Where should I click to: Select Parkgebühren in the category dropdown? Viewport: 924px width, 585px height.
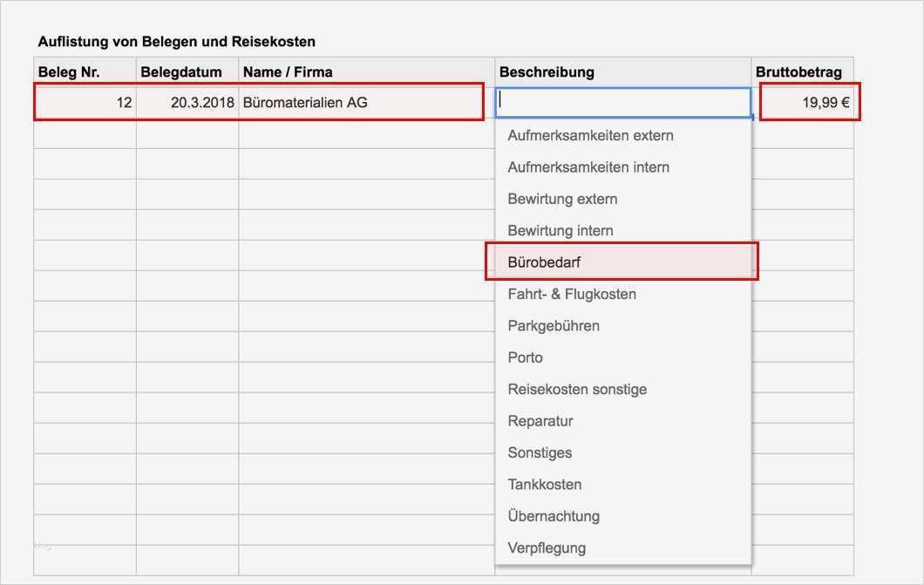point(554,325)
